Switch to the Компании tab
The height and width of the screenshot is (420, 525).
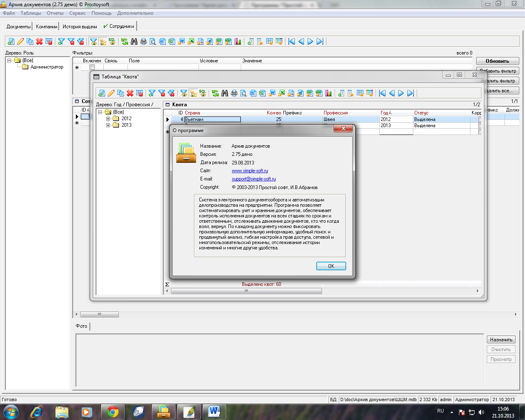click(46, 27)
